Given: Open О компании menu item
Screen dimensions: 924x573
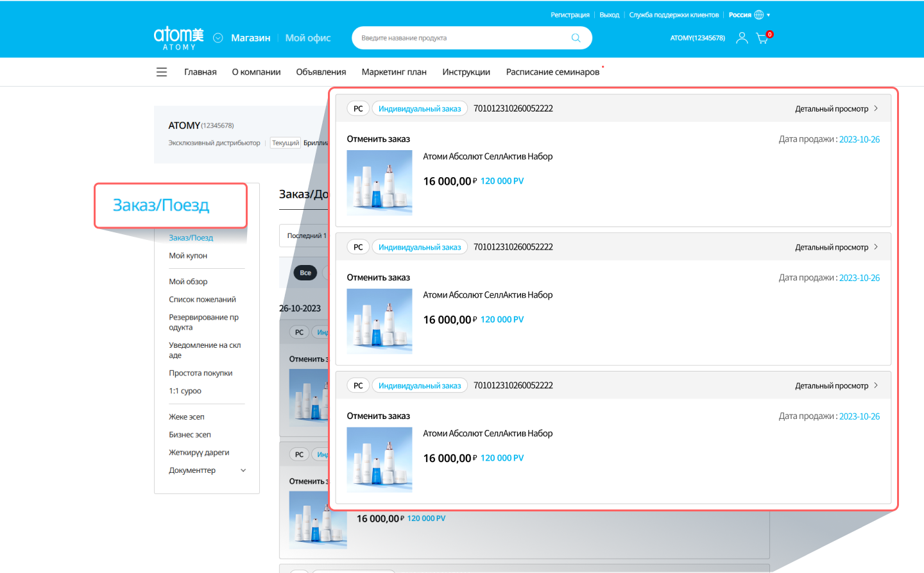Looking at the screenshot, I should [256, 72].
